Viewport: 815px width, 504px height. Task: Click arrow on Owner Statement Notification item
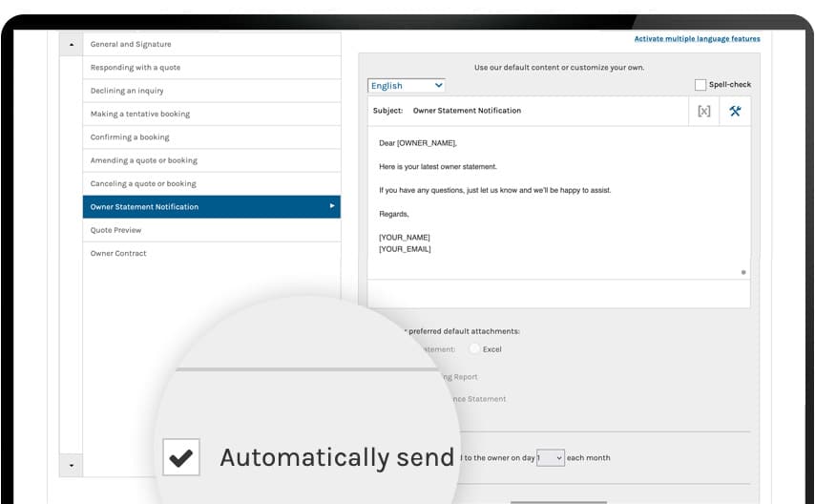click(x=332, y=206)
